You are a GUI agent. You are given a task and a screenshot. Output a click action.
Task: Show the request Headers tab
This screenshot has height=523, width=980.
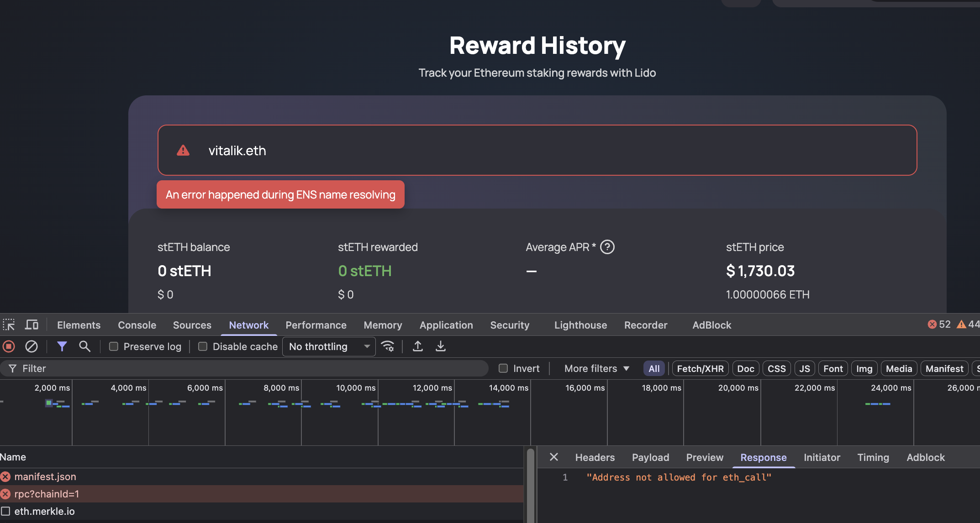595,457
